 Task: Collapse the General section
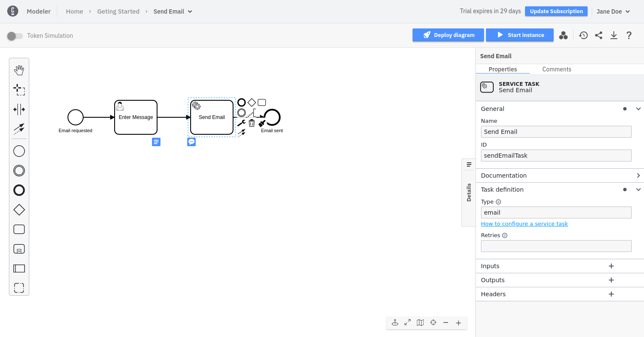[x=638, y=109]
